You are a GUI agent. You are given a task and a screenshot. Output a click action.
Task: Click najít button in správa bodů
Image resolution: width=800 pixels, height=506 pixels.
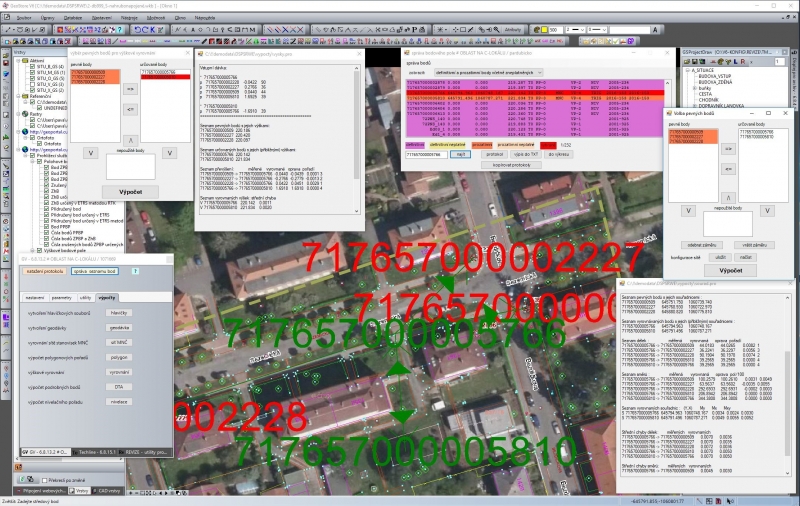coord(460,154)
